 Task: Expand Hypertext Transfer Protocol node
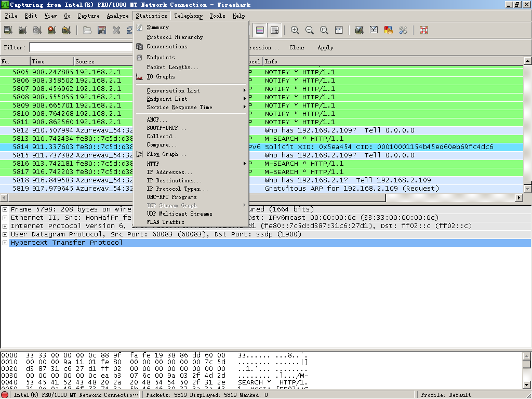(5, 243)
